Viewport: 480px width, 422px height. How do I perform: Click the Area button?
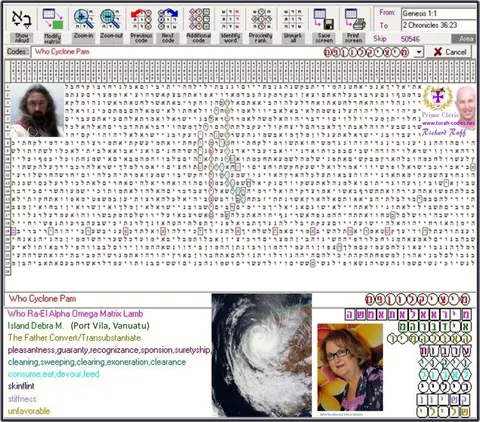(464, 39)
